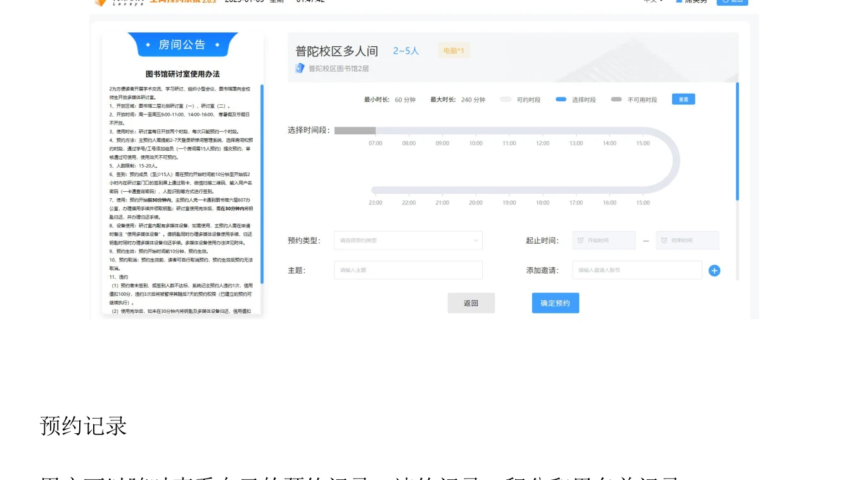Click the 2~5人 capacity label
Image resolution: width=868 pixels, height=480 pixels.
pos(405,51)
